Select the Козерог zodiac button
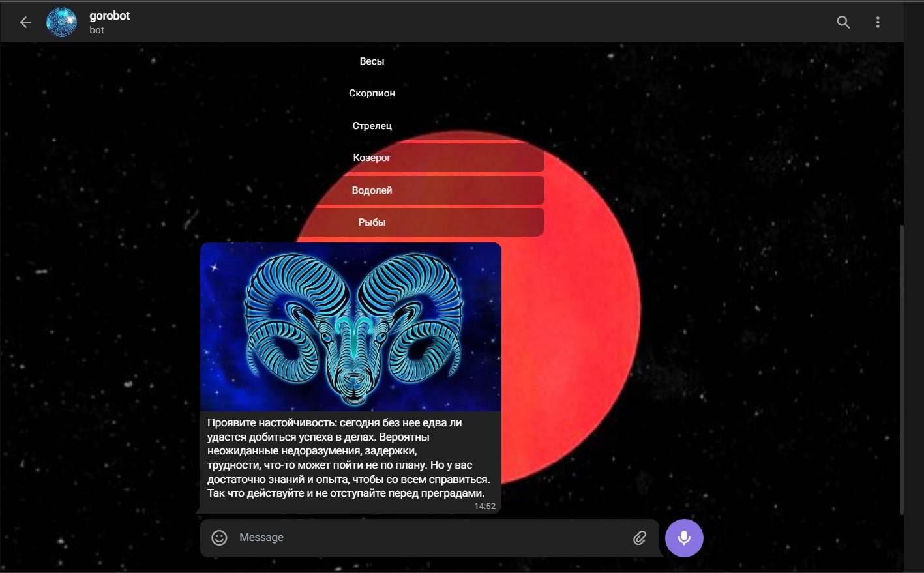Image resolution: width=924 pixels, height=573 pixels. (x=372, y=158)
